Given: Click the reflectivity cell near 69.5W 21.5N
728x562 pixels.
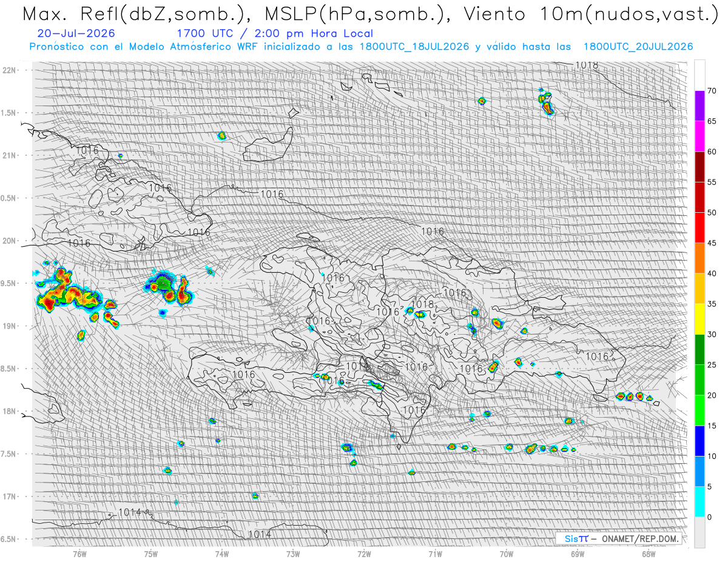Looking at the screenshot, I should click(x=545, y=101).
